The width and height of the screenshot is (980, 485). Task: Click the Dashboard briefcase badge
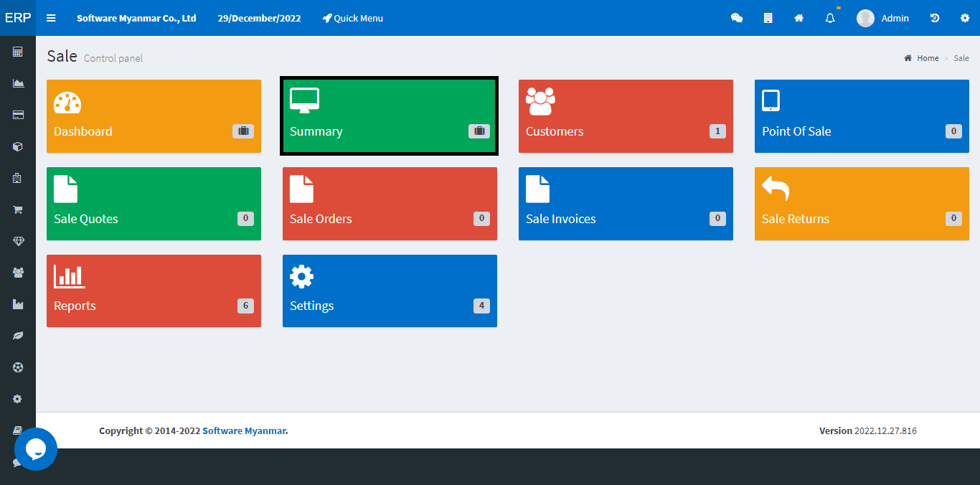tap(243, 131)
